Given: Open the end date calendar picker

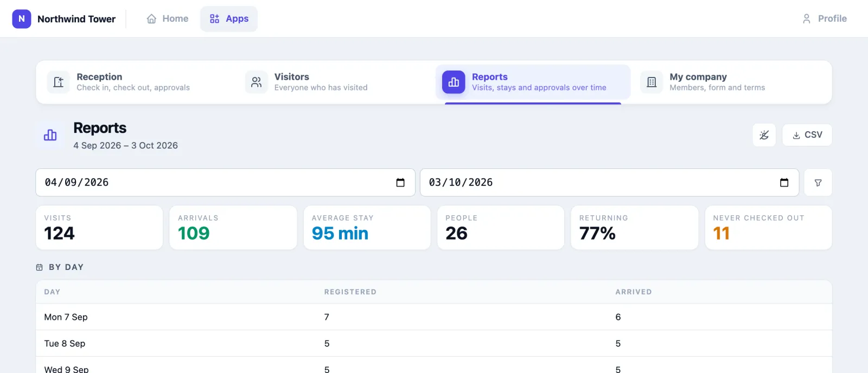Looking at the screenshot, I should [x=784, y=183].
